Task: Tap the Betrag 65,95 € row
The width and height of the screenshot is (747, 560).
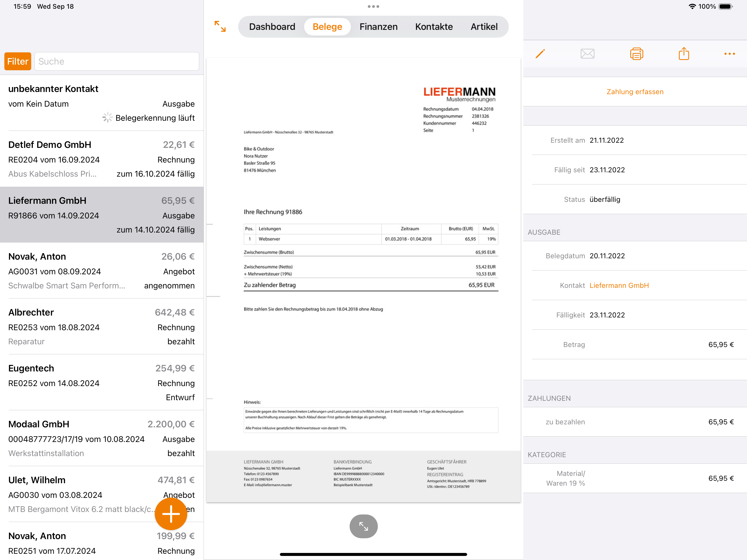Action: click(635, 344)
